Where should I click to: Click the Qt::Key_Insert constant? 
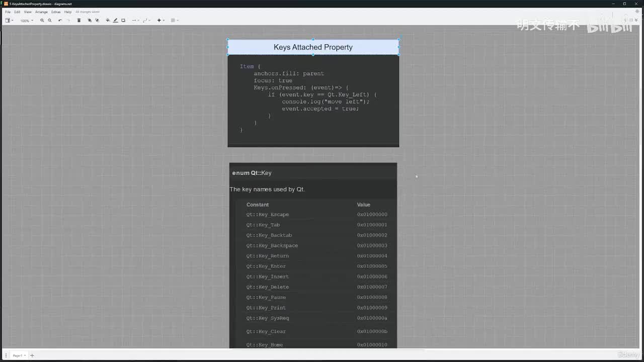click(x=268, y=277)
